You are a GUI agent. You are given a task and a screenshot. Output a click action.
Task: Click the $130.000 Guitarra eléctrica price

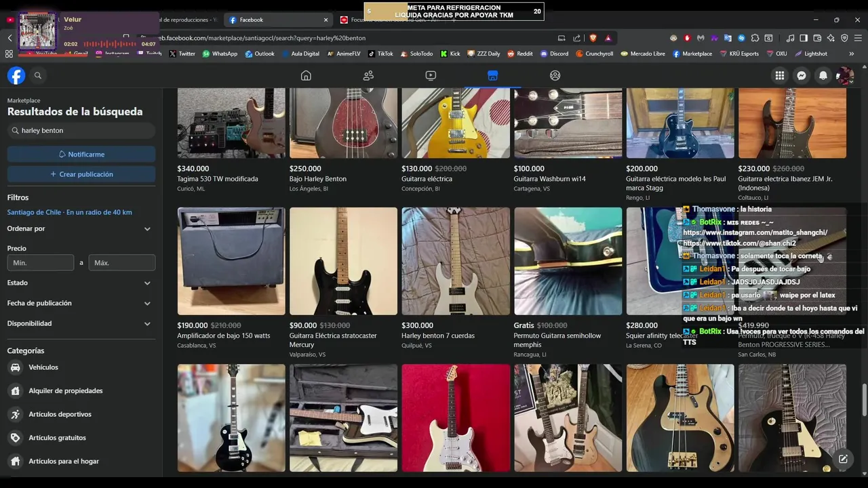(417, 169)
